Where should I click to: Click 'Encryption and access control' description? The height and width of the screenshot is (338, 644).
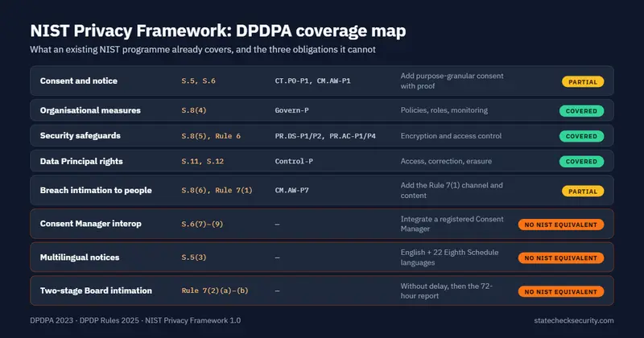pyautogui.click(x=451, y=136)
